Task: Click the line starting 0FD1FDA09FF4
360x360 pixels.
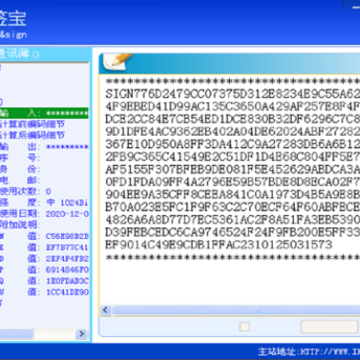Action: click(x=233, y=182)
